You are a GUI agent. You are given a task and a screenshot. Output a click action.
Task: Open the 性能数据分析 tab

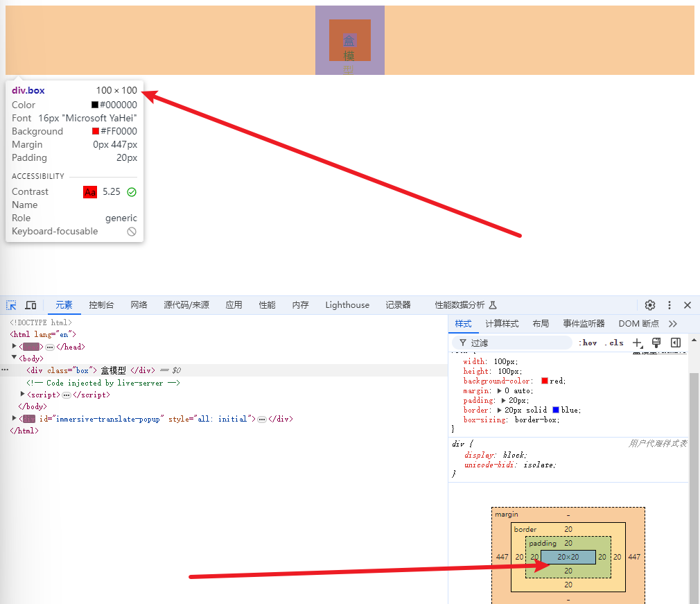[x=460, y=305]
